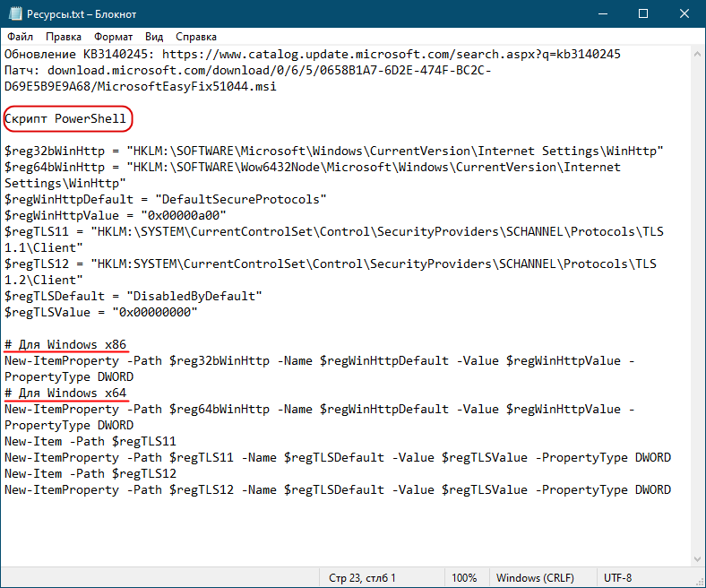Click the "New-Item -Path $regTLS12" line
The height and width of the screenshot is (588, 706).
pos(90,474)
